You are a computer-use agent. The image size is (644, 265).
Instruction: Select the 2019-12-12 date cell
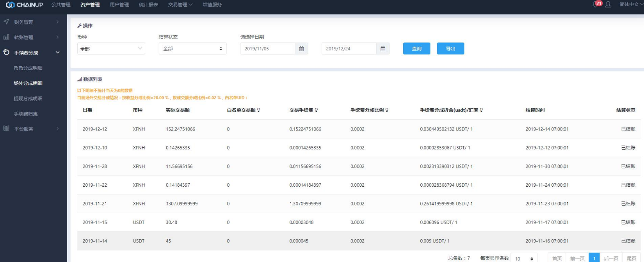pyautogui.click(x=95, y=129)
